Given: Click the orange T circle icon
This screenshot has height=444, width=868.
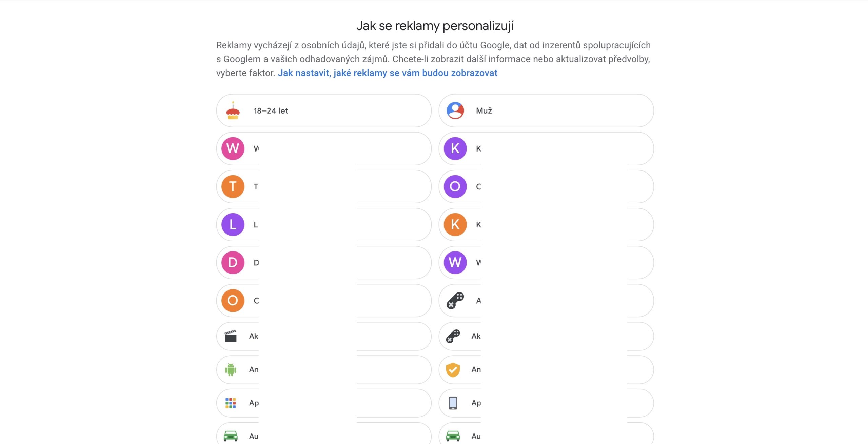Looking at the screenshot, I should pyautogui.click(x=233, y=187).
